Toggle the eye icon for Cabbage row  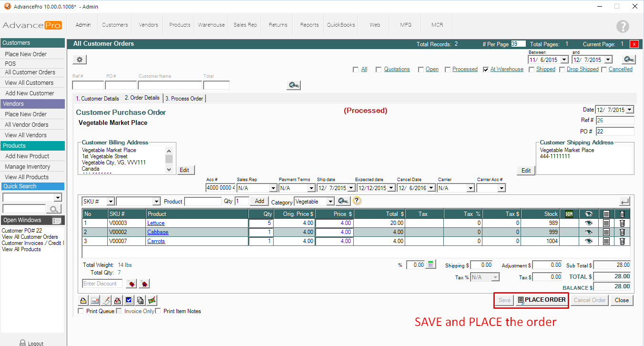point(588,232)
